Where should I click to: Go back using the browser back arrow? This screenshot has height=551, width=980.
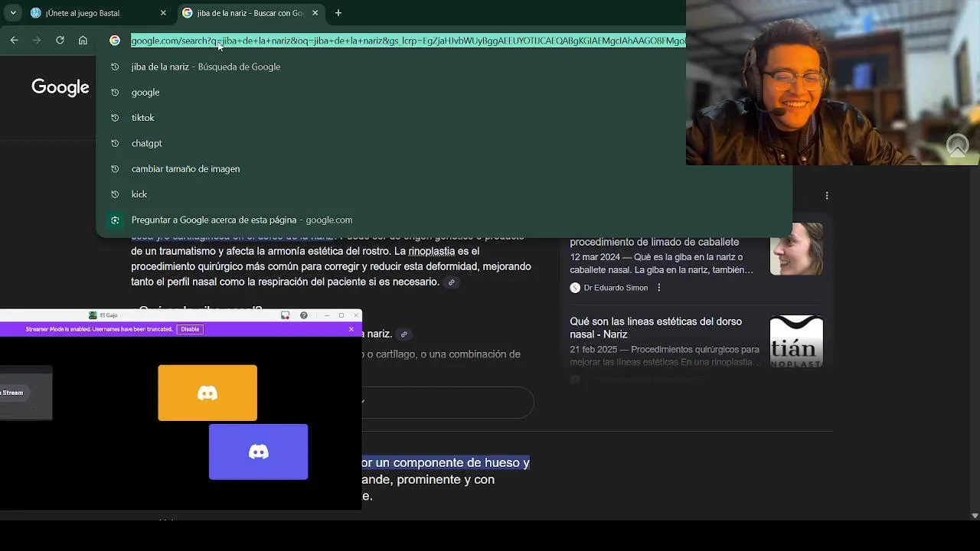[14, 41]
